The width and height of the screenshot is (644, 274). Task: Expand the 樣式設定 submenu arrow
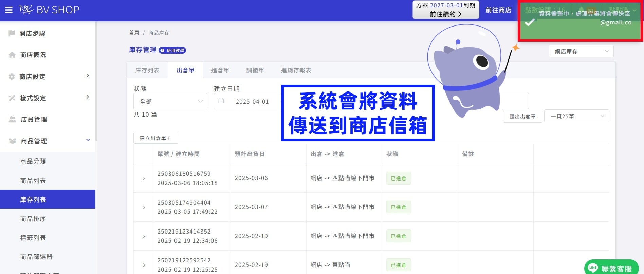(88, 97)
